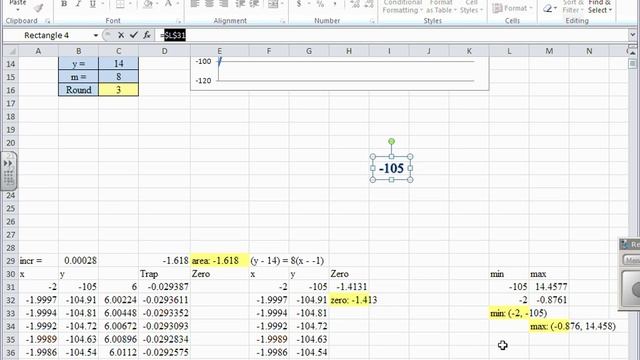
Task: Toggle Underline formatting in Font group
Action: tap(93, 4)
